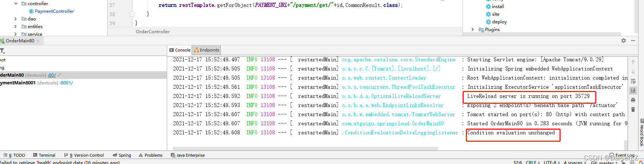Screen dimensions: 644x164
Task: Click the Git: master branch widget
Action: click(604, 163)
